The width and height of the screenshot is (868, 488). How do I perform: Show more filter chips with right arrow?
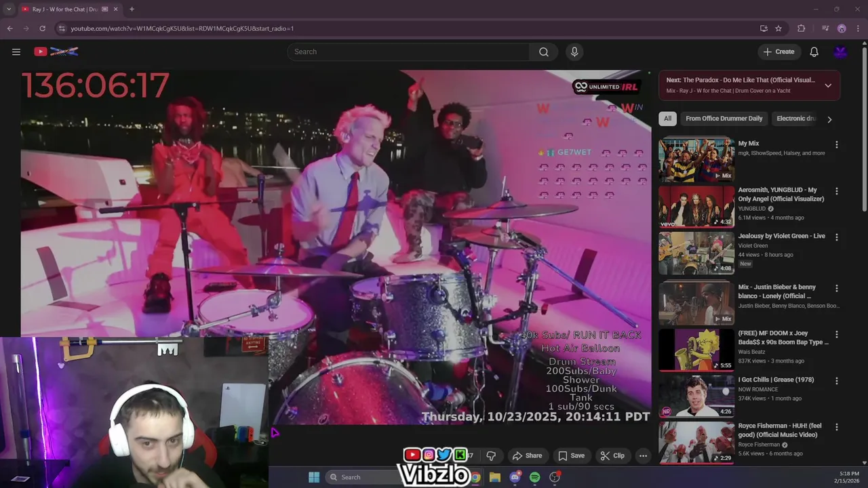[829, 119]
